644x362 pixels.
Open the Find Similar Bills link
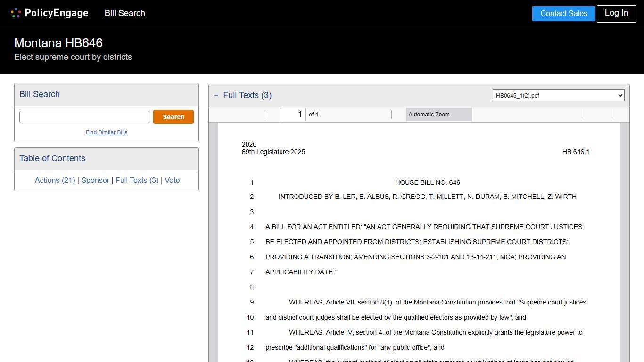coord(107,132)
